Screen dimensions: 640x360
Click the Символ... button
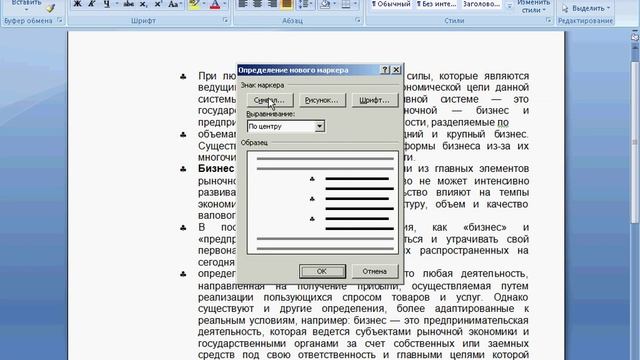click(269, 100)
